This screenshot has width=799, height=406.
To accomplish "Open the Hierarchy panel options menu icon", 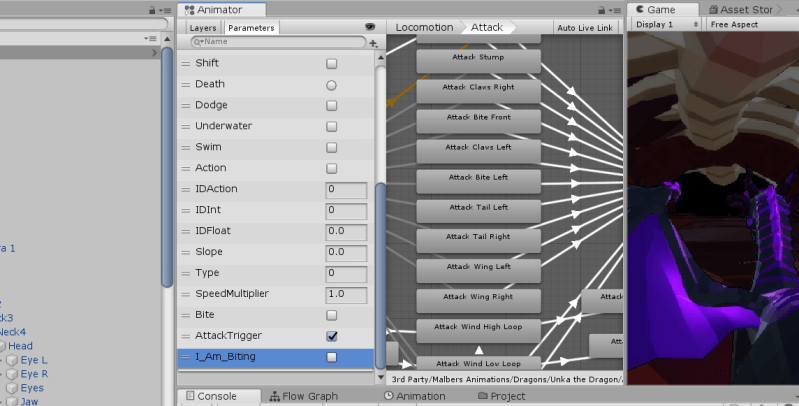I will (165, 10).
